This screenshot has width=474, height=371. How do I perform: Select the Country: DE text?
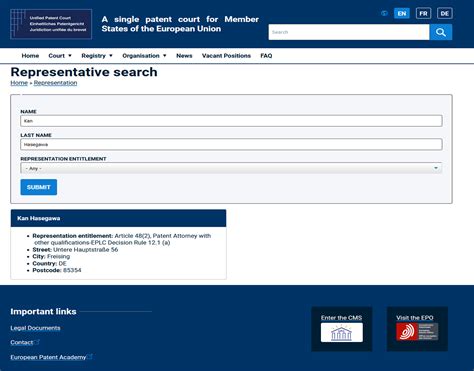(49, 264)
